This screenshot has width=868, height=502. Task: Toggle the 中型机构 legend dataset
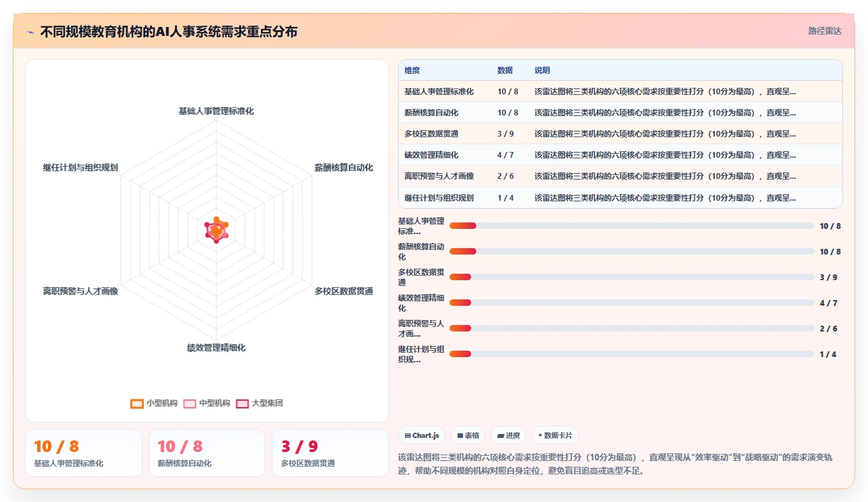click(x=207, y=403)
